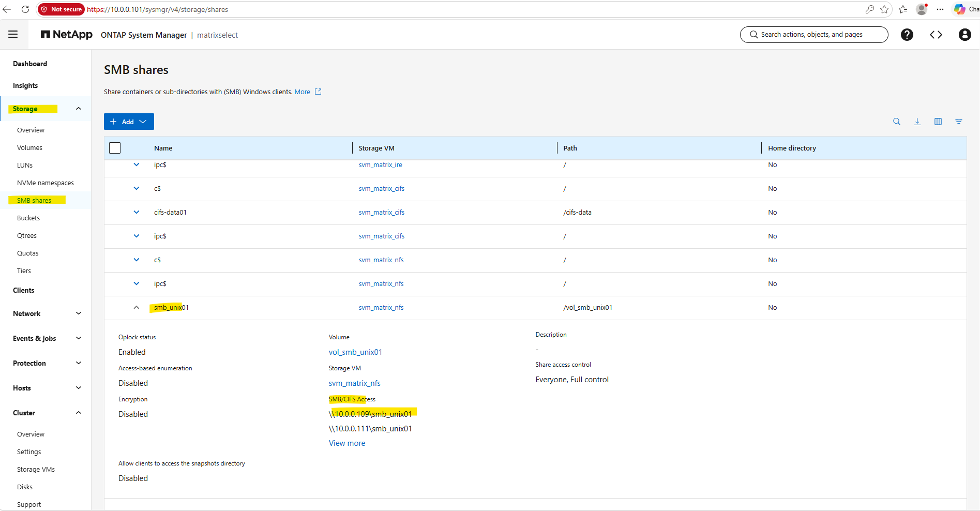Open the Add dropdown button
Screen dimensions: 980x511
(129, 122)
